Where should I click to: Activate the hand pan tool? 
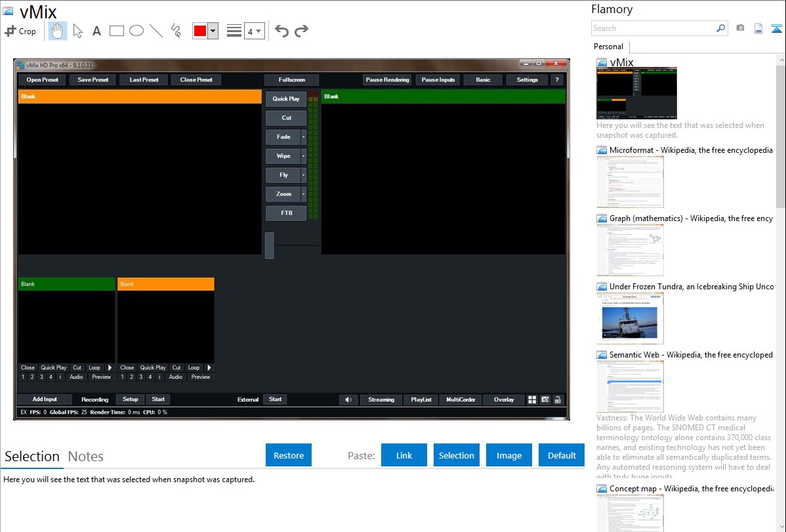pyautogui.click(x=58, y=31)
